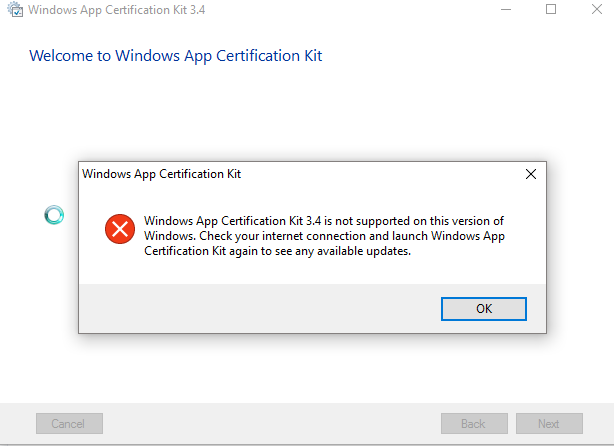Image resolution: width=614 pixels, height=446 pixels.
Task: Click the disabled Back button
Action: click(x=474, y=423)
